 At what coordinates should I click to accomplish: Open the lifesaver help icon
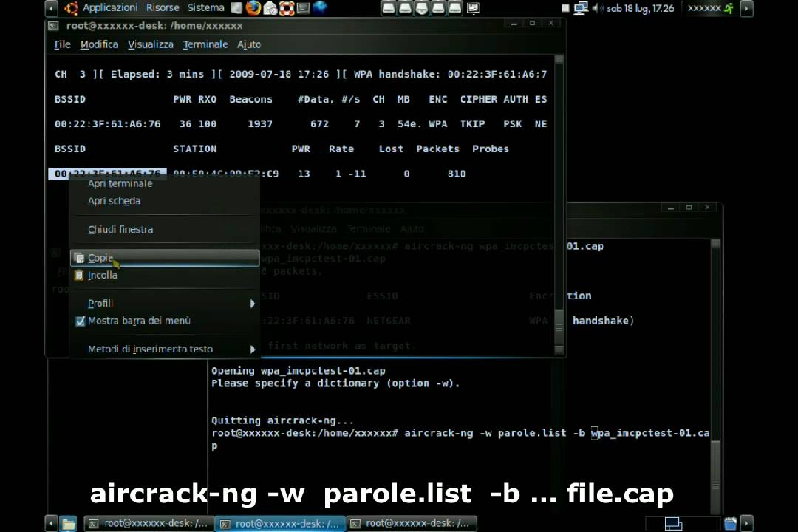[x=287, y=8]
